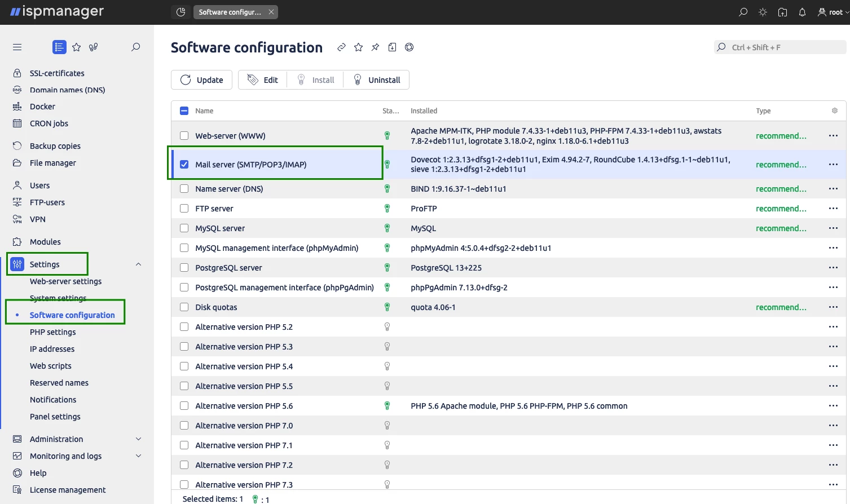The height and width of the screenshot is (504, 850).
Task: Open SSL-certificates in sidebar
Action: 57,73
